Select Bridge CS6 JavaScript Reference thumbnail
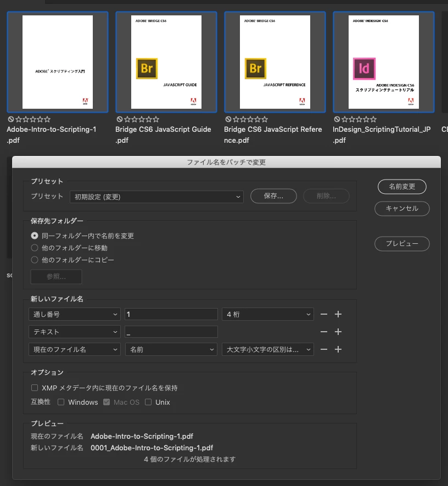 tap(275, 62)
